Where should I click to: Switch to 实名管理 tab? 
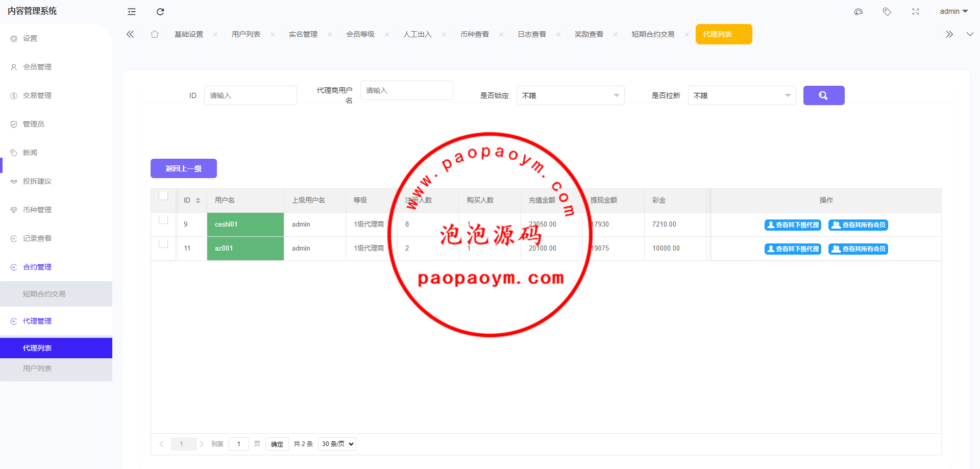(303, 34)
